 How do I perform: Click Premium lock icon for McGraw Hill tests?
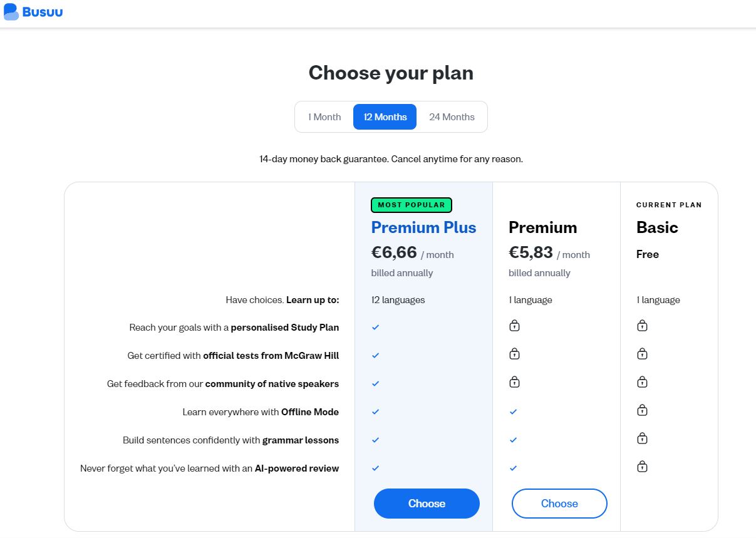coord(514,354)
